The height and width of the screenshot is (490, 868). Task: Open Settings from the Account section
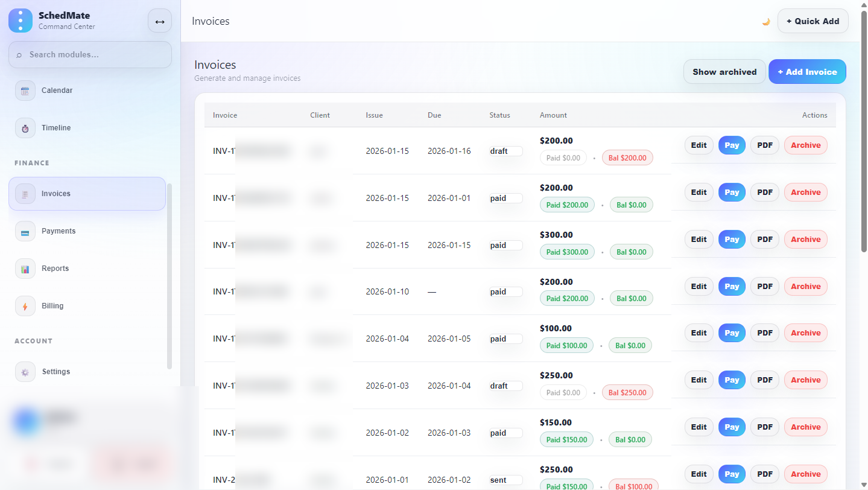click(x=55, y=371)
